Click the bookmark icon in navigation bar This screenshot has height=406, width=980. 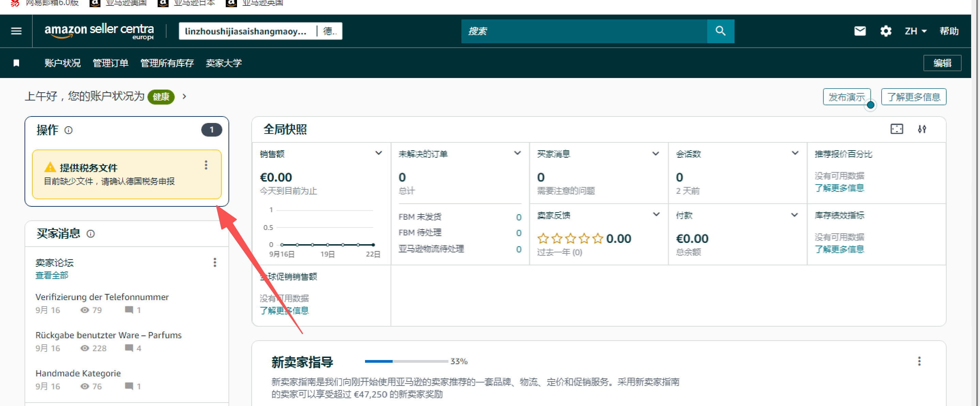[x=16, y=63]
